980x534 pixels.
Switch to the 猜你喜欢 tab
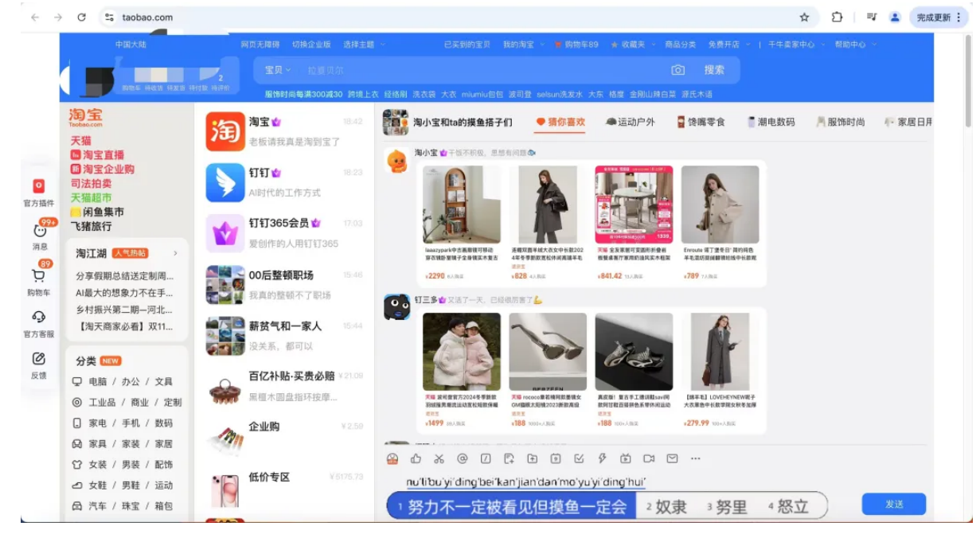coord(560,122)
